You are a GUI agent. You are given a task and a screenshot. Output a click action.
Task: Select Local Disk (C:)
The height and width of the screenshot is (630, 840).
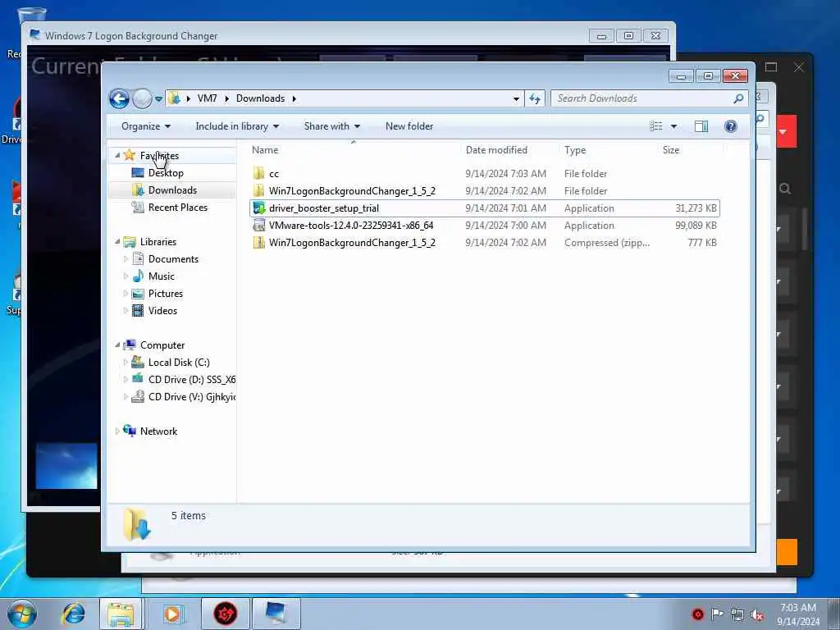(178, 363)
